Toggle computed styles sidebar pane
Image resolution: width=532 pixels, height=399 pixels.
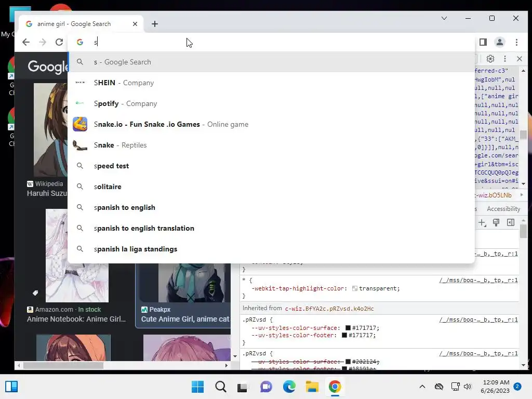coord(511,222)
